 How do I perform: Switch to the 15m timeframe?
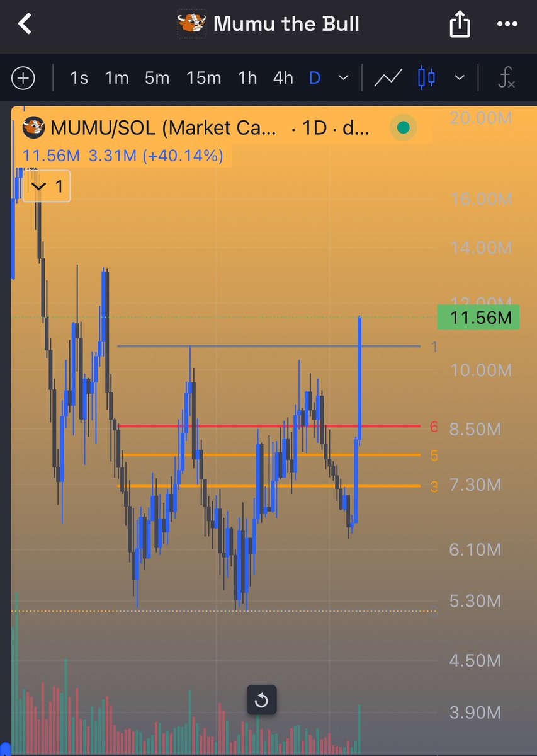(x=203, y=78)
